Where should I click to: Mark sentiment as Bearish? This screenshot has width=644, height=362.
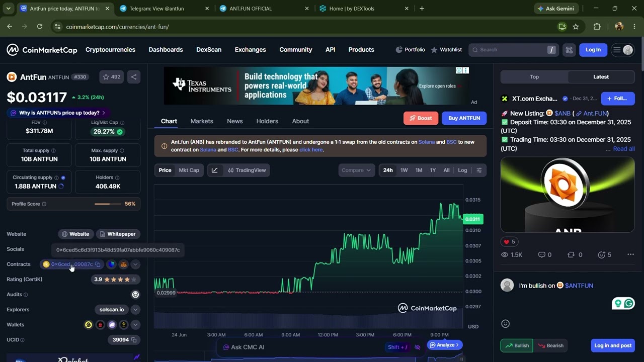tap(550, 346)
